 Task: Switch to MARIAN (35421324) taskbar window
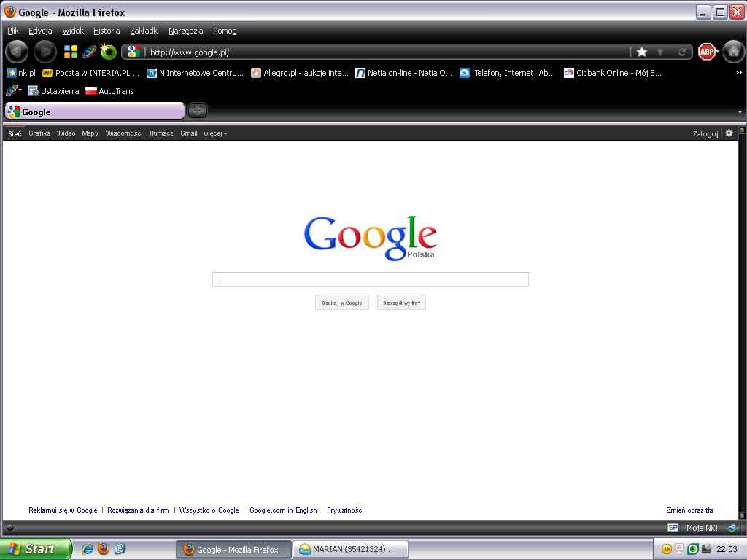350,549
